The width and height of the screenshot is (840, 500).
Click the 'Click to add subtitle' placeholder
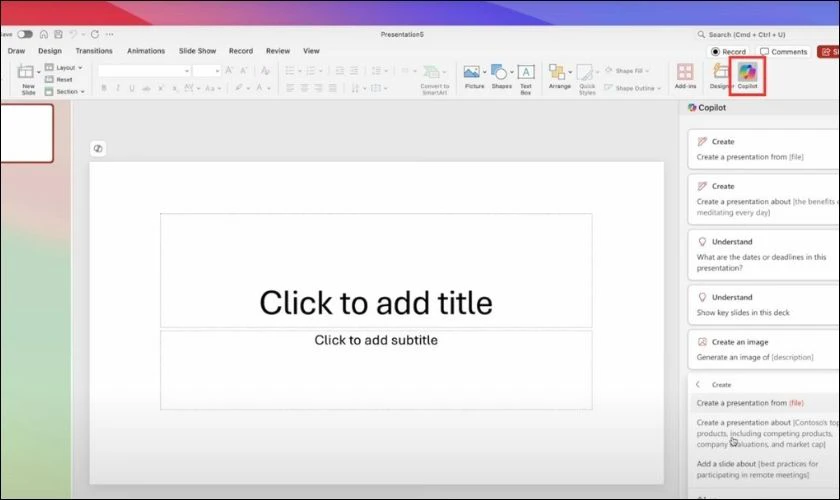(x=376, y=370)
